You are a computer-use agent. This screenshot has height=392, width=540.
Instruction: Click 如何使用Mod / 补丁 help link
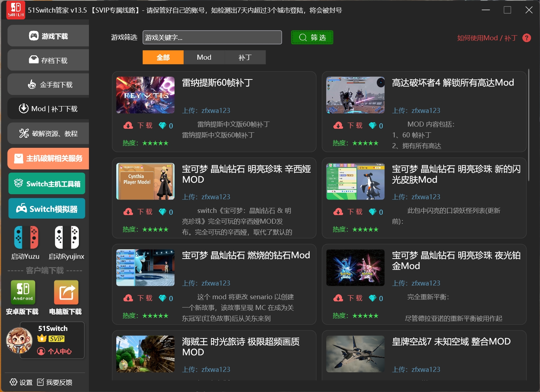coord(487,38)
